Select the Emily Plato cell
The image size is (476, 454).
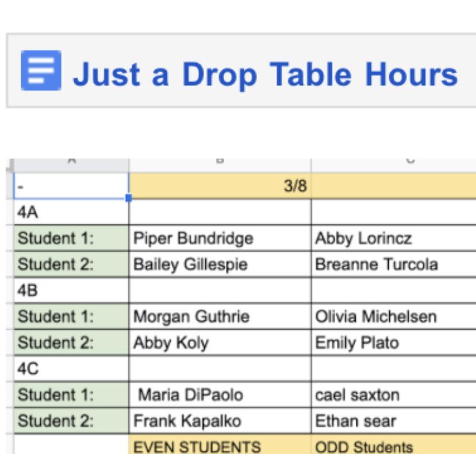393,343
